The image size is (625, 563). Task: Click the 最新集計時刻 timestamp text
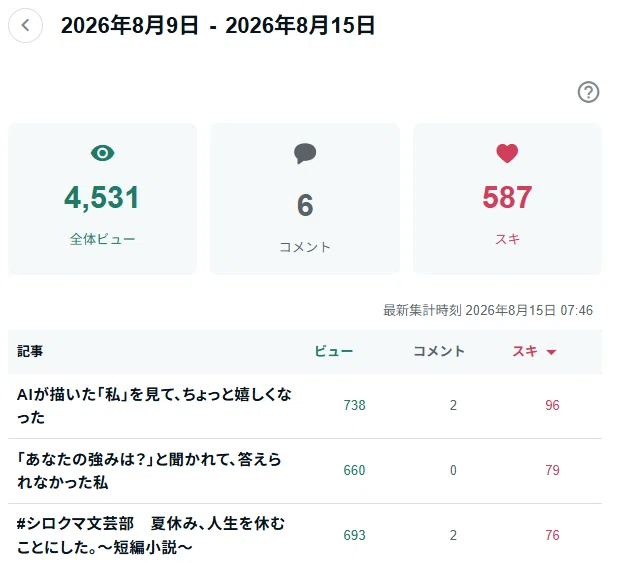pyautogui.click(x=488, y=310)
